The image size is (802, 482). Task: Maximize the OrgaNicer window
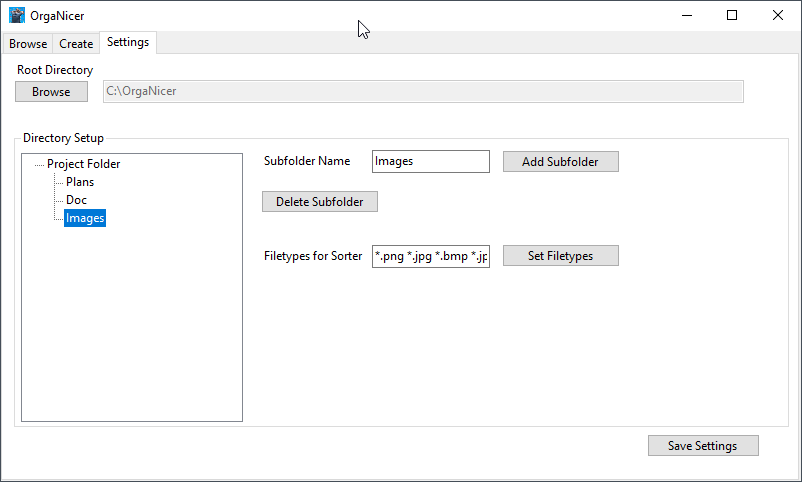732,16
